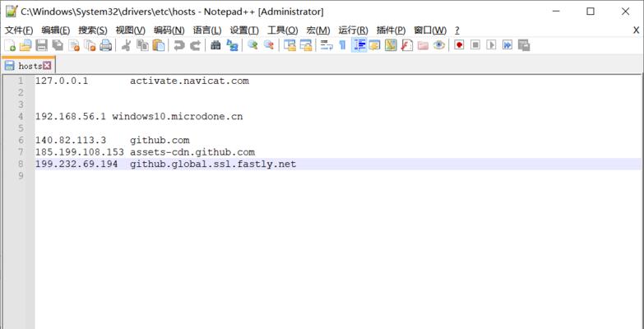644x329 pixels.
Task: Open the 语言(L) menu
Action: pos(207,30)
